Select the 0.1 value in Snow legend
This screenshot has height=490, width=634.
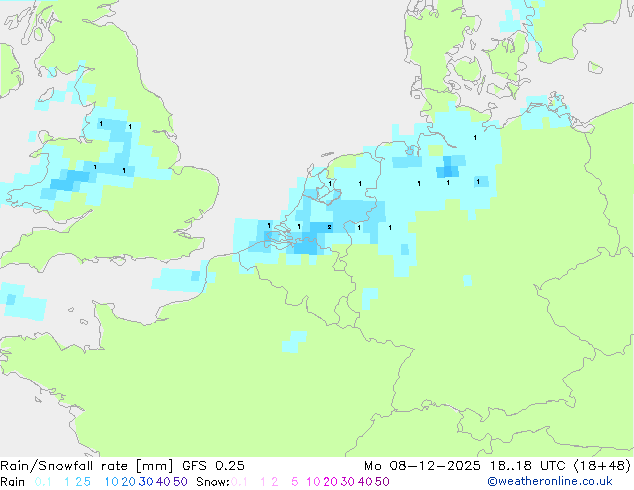coord(239,482)
